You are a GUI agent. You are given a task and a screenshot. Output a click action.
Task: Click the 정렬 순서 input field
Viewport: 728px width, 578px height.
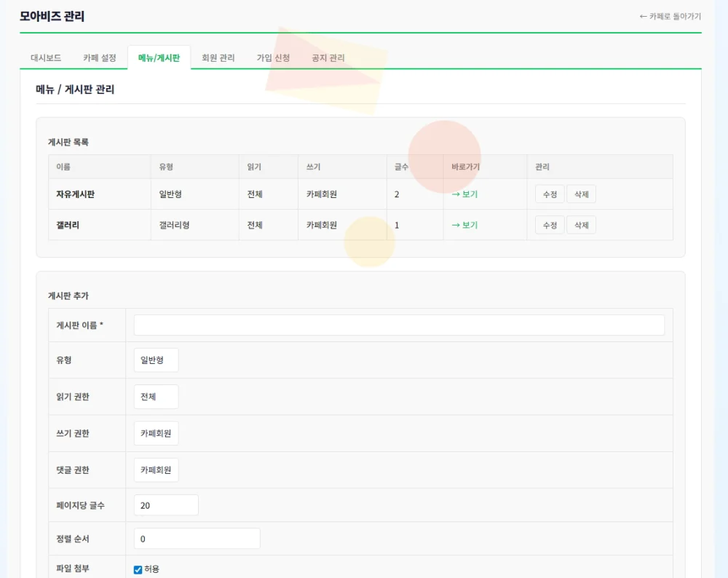click(197, 539)
